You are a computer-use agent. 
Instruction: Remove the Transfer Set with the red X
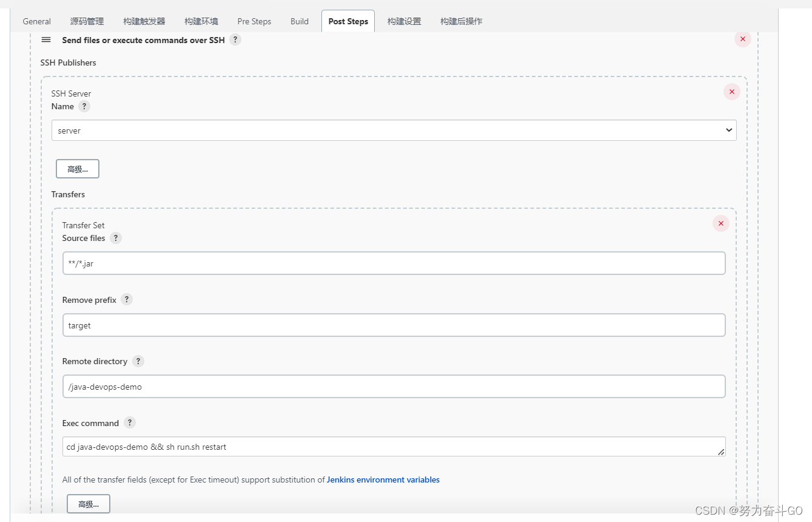pos(720,223)
